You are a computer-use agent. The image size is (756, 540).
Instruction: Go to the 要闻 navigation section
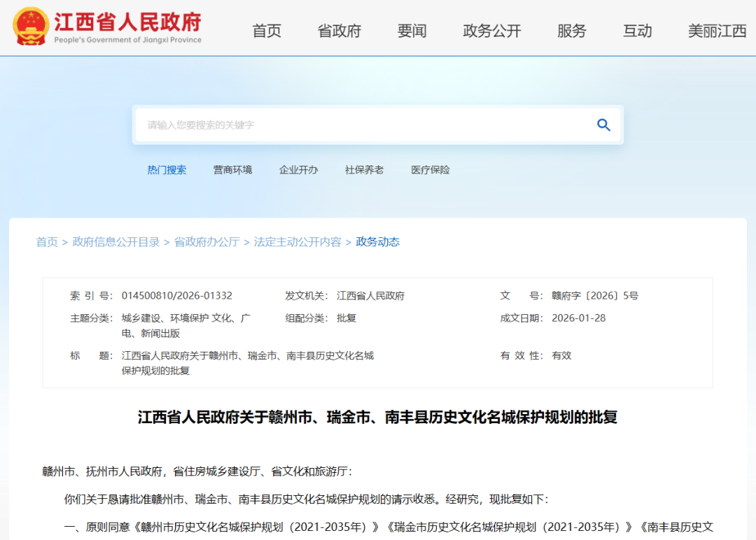[412, 31]
